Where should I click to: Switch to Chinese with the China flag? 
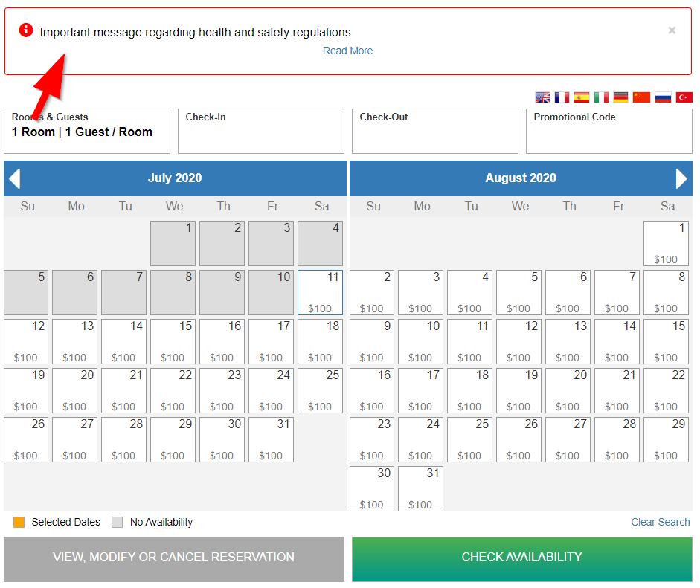click(641, 97)
